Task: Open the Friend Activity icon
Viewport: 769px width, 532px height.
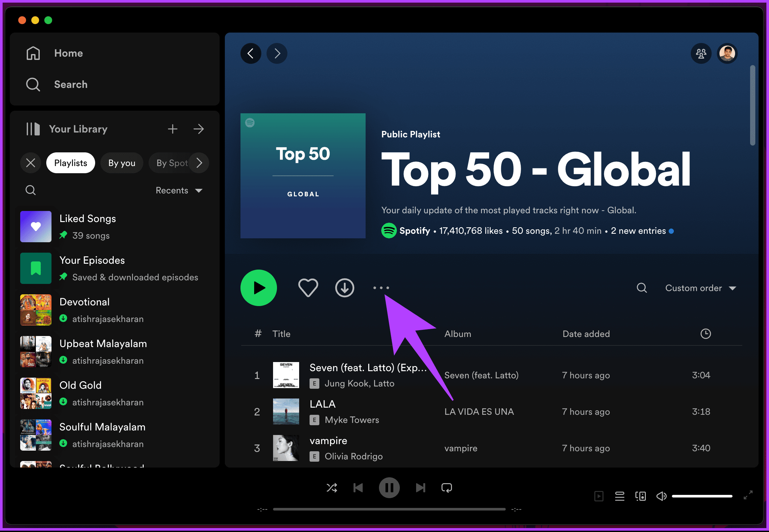Action: [701, 53]
